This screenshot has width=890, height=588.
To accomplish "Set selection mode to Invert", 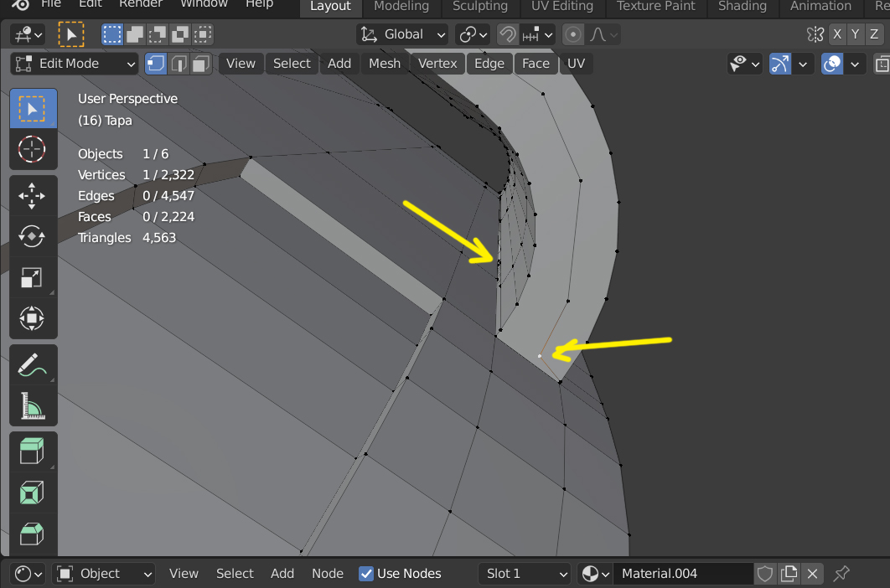I will [180, 34].
